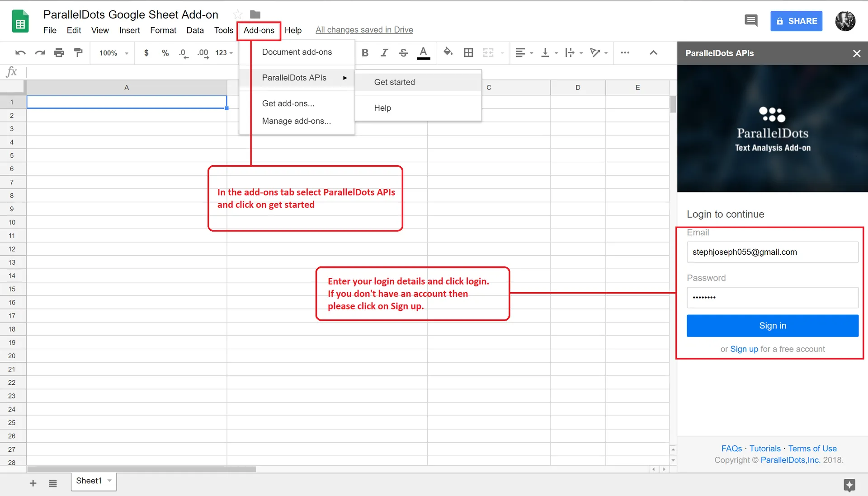The width and height of the screenshot is (868, 496).
Task: Click the blue SHARE button
Action: tap(796, 21)
